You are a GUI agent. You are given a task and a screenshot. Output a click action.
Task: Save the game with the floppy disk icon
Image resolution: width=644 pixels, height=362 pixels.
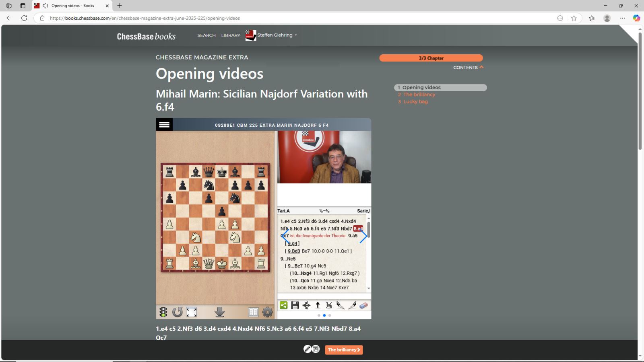coord(295,305)
